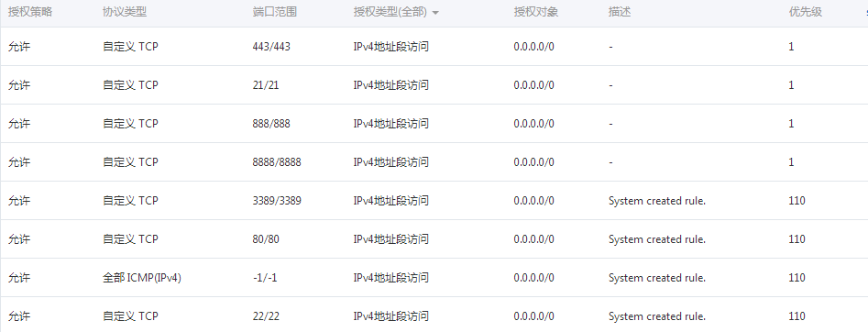Click 自定义 TCP in the 3389/3389 row
Image resolution: width=868 pixels, height=332 pixels.
pos(131,201)
